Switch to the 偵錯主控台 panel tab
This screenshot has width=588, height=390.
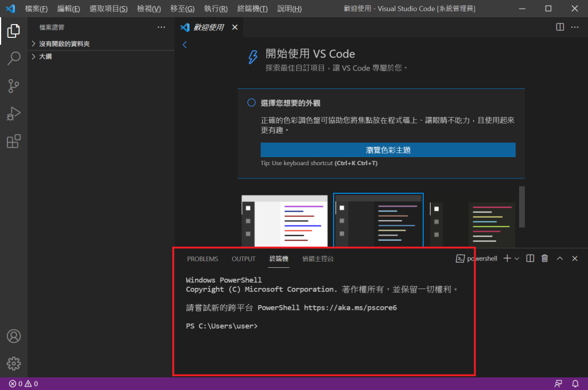click(x=318, y=259)
